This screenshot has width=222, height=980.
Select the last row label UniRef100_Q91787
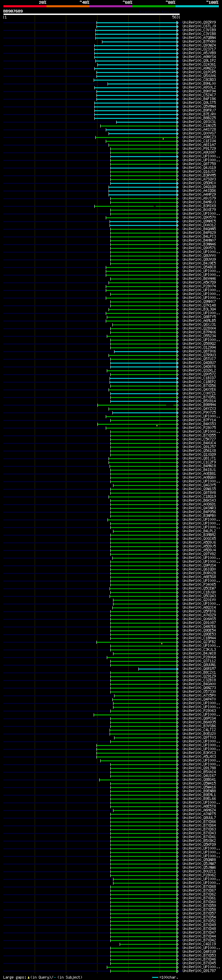199,971
